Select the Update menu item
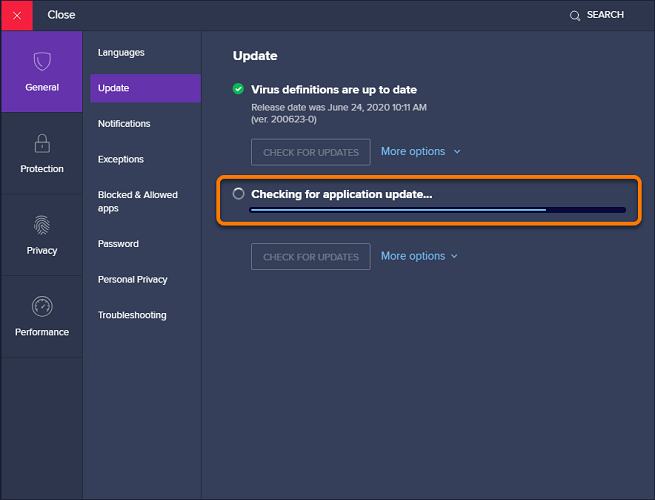This screenshot has height=500, width=655. 145,88
